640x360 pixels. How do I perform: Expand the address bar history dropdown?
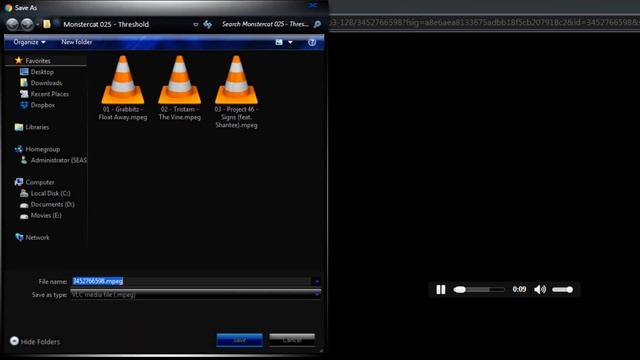pyautogui.click(x=196, y=24)
